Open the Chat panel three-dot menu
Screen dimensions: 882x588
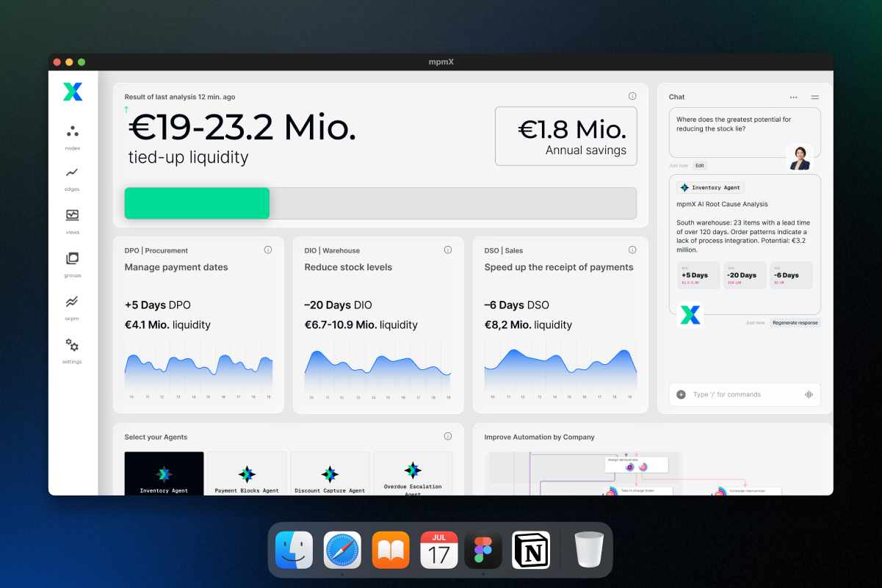[x=794, y=97]
